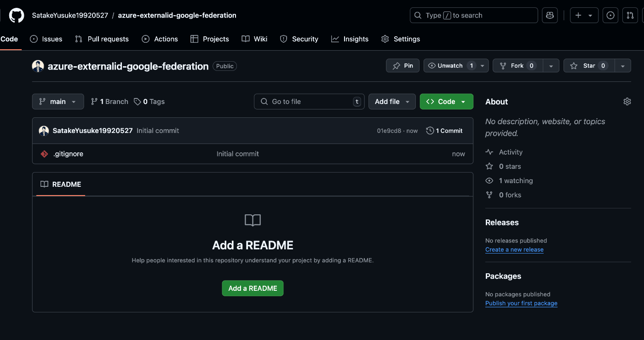Open the book icon above Add a README
644x340 pixels.
253,220
